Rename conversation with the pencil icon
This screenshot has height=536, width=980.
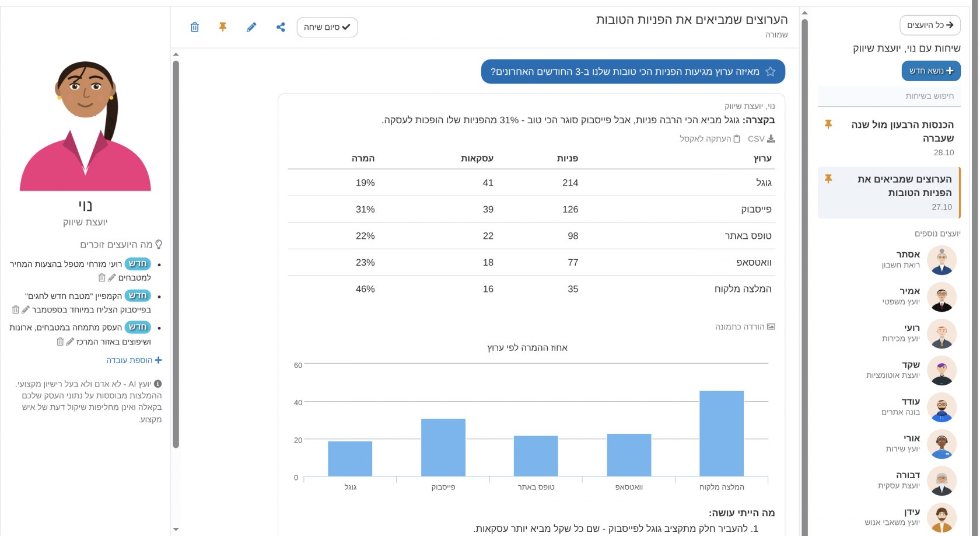[x=251, y=27]
